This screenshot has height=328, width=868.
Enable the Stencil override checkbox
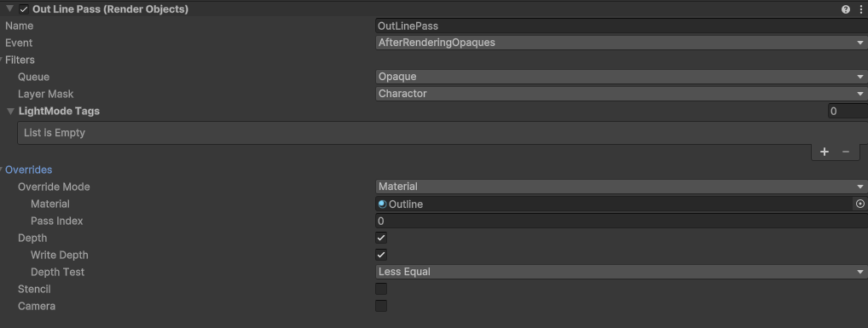tap(381, 289)
